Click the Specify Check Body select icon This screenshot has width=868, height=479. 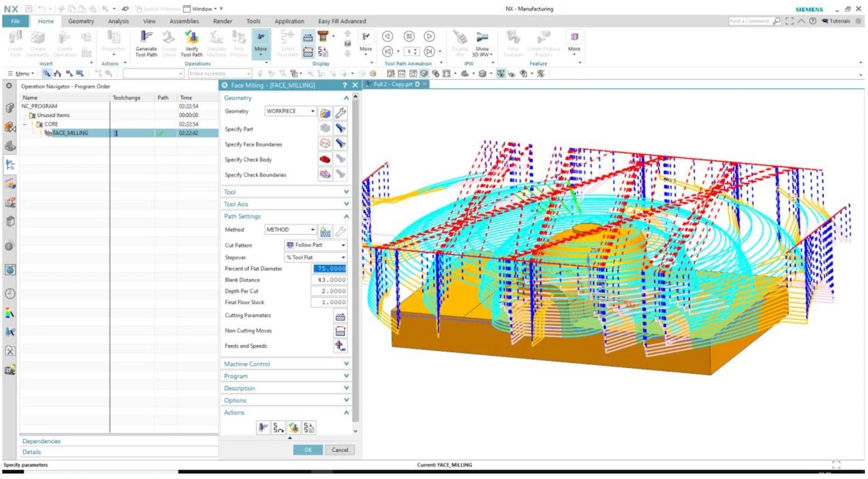(x=325, y=159)
